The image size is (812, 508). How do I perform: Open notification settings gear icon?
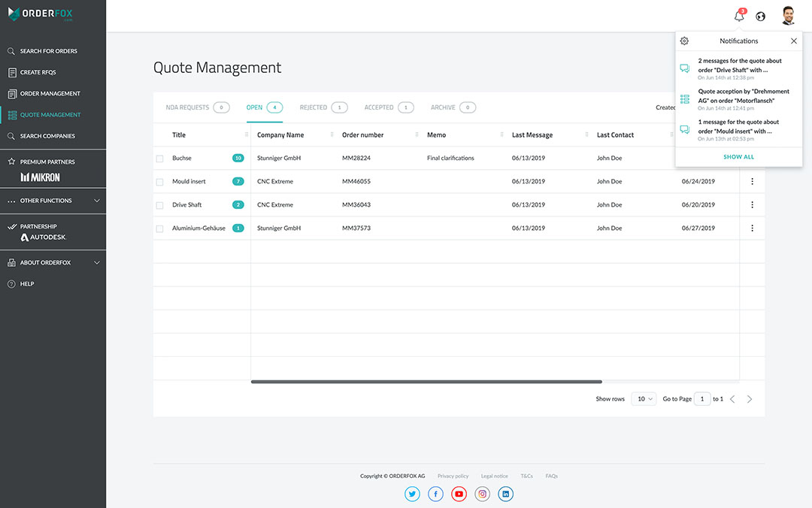[684, 41]
